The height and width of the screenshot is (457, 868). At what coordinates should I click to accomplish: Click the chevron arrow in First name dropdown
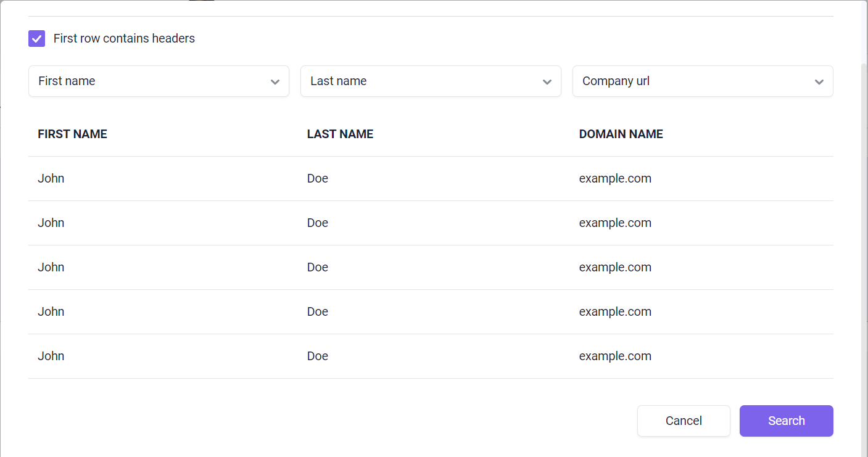point(275,82)
